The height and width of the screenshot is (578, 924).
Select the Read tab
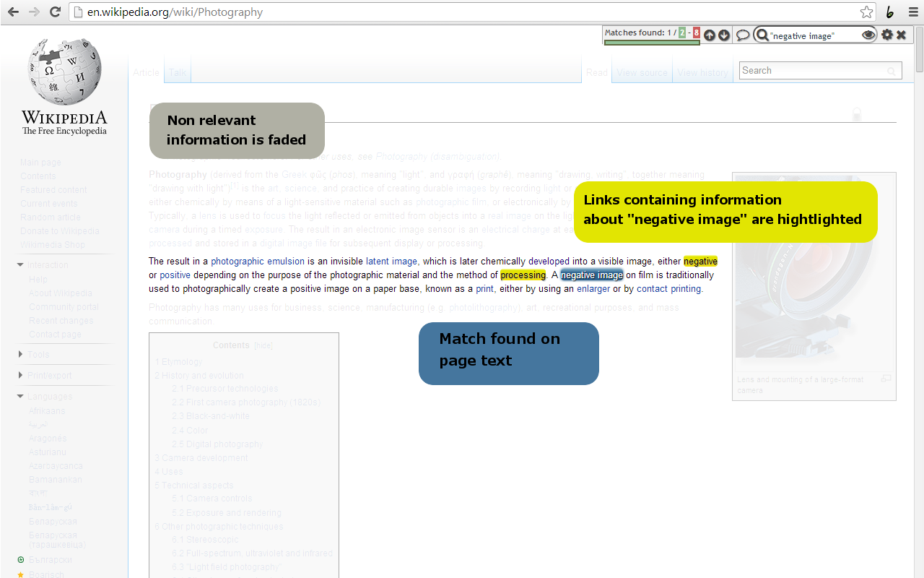click(x=597, y=72)
